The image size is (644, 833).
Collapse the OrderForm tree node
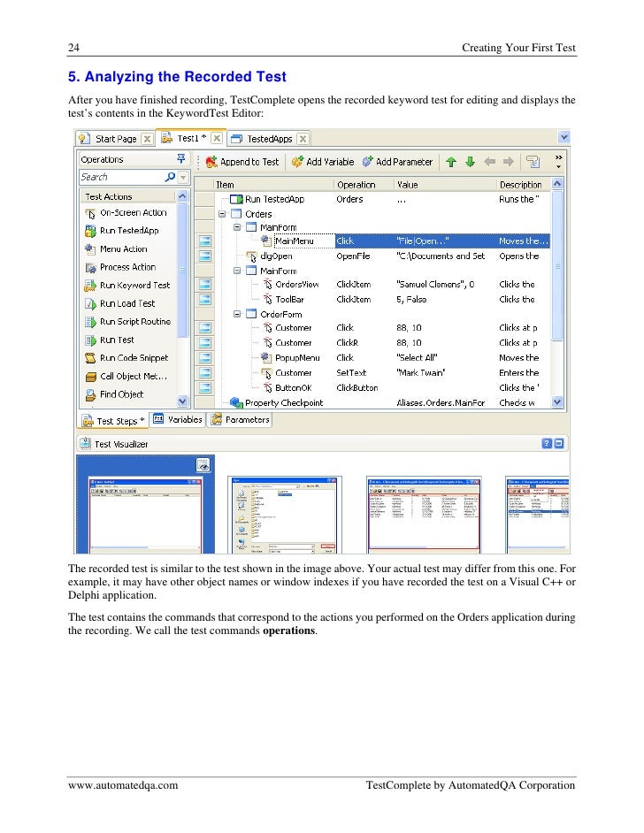point(237,315)
